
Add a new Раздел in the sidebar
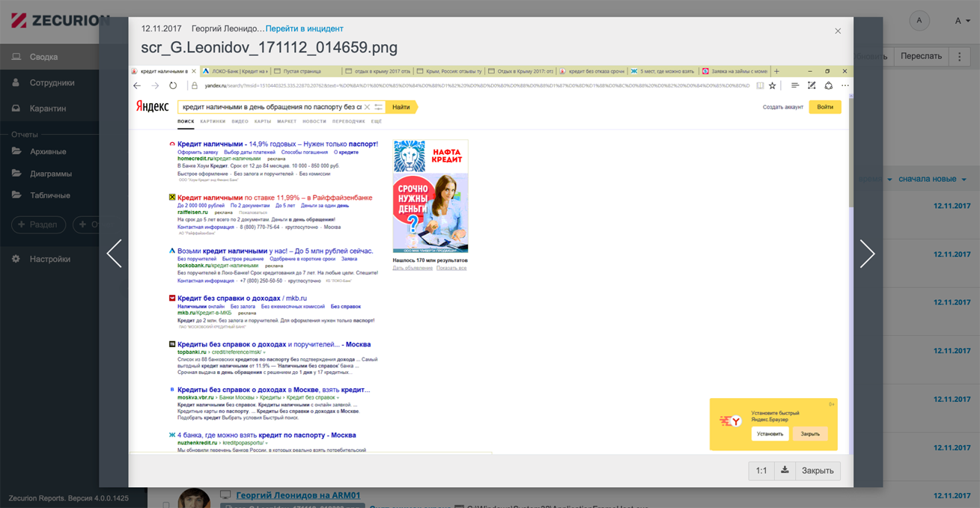(38, 224)
